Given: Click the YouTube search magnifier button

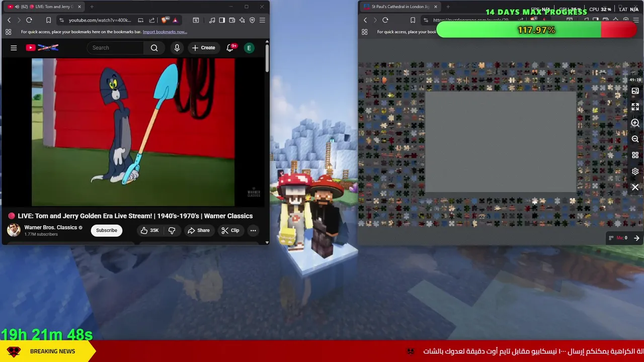Looking at the screenshot, I should pos(154,48).
